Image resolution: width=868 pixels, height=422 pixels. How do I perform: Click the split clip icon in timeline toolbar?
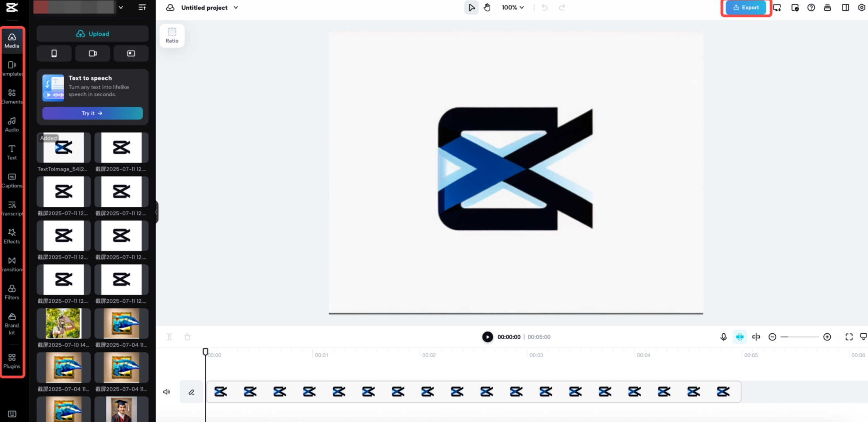pyautogui.click(x=169, y=337)
